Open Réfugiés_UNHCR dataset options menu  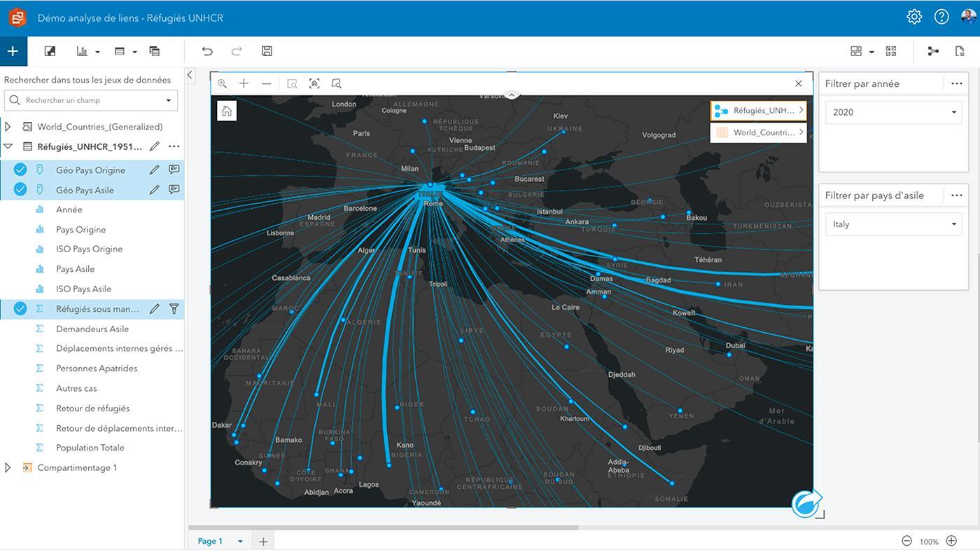pyautogui.click(x=174, y=146)
